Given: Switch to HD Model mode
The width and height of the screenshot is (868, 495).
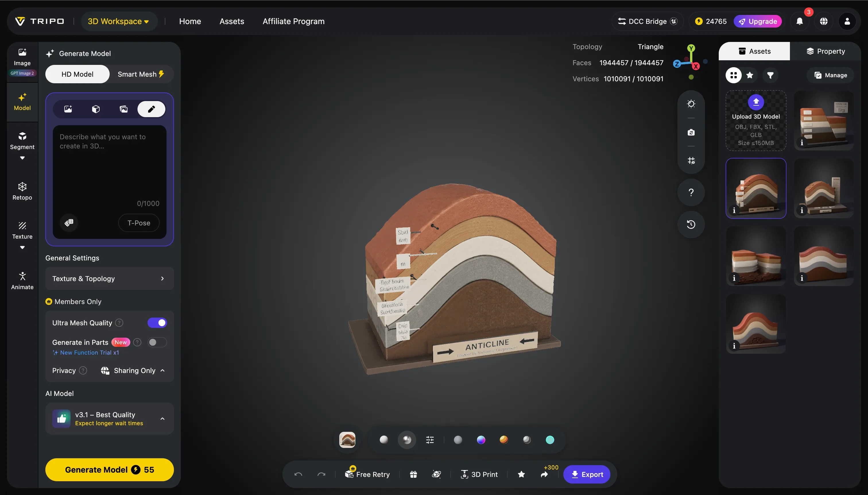Looking at the screenshot, I should click(77, 74).
